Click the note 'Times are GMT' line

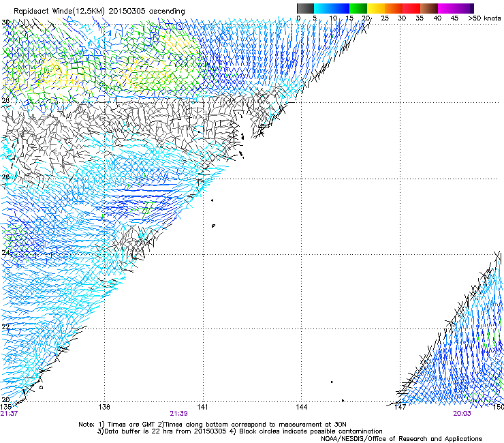(212, 425)
